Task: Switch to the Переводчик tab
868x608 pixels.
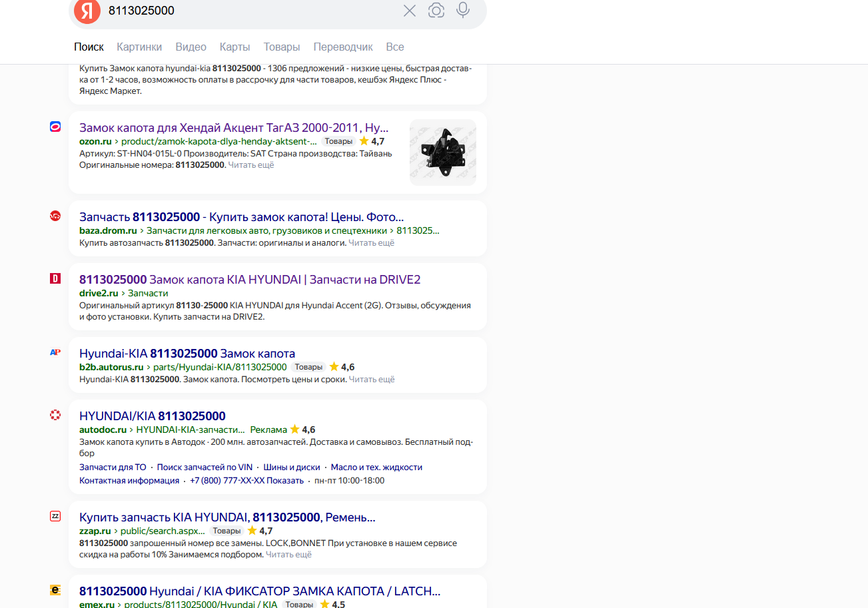Action: click(x=343, y=47)
